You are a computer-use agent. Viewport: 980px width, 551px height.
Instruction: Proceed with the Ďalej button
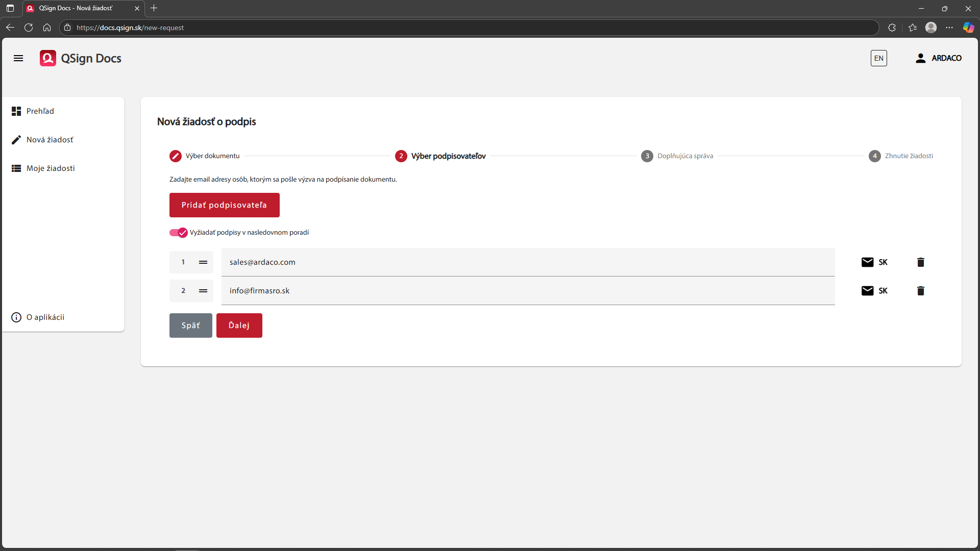tap(239, 325)
